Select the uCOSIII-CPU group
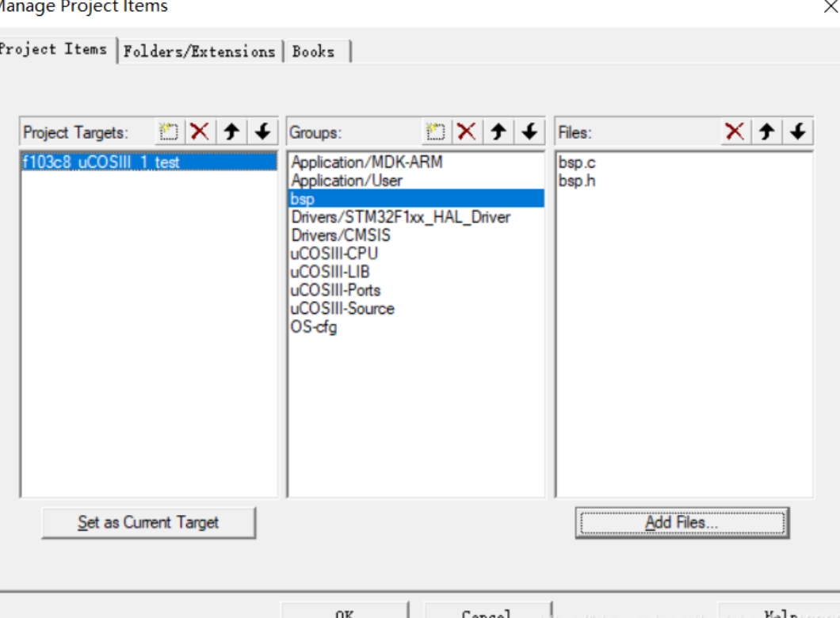This screenshot has height=618, width=840. click(x=416, y=254)
